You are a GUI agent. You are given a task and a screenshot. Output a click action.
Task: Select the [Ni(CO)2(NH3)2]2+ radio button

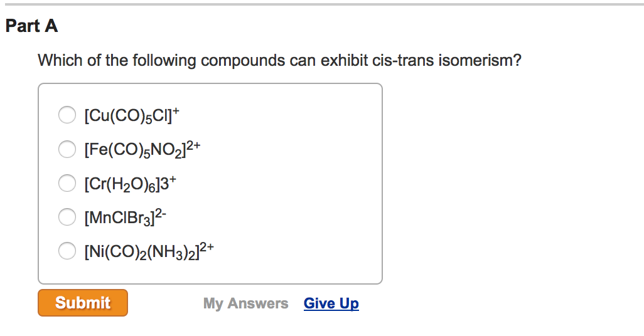tap(67, 251)
